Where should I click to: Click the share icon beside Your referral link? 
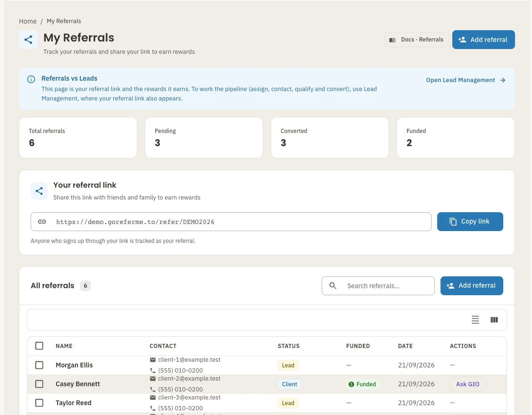(39, 191)
